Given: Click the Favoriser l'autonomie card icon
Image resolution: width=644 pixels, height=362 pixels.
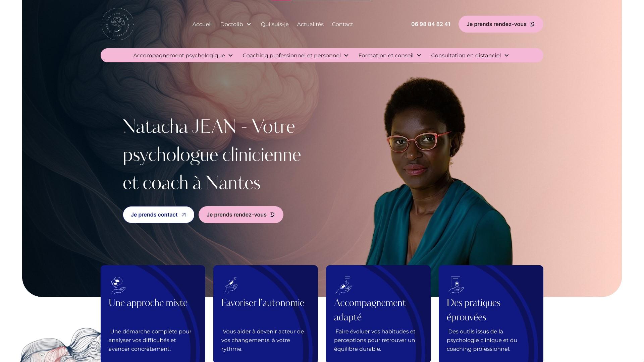Looking at the screenshot, I should coord(231,285).
